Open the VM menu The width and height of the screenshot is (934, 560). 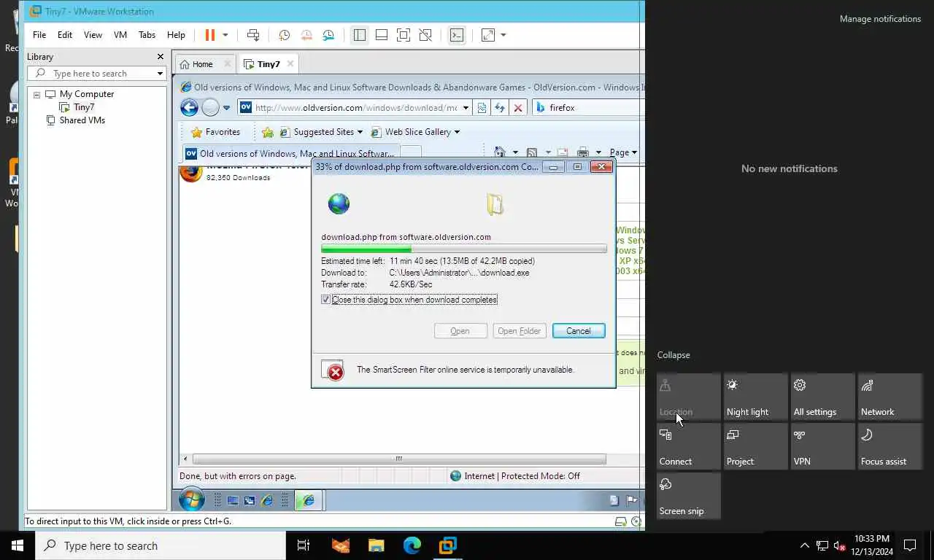pos(120,35)
